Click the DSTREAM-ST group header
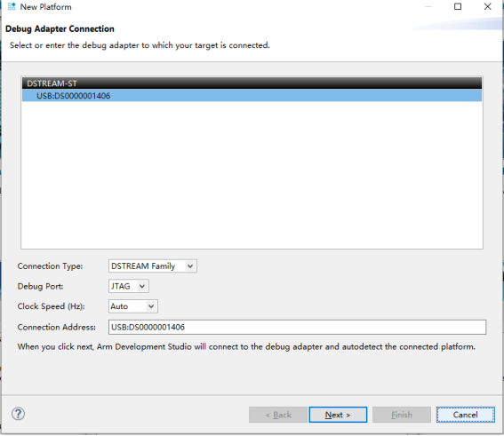The height and width of the screenshot is (436, 504). (x=252, y=83)
